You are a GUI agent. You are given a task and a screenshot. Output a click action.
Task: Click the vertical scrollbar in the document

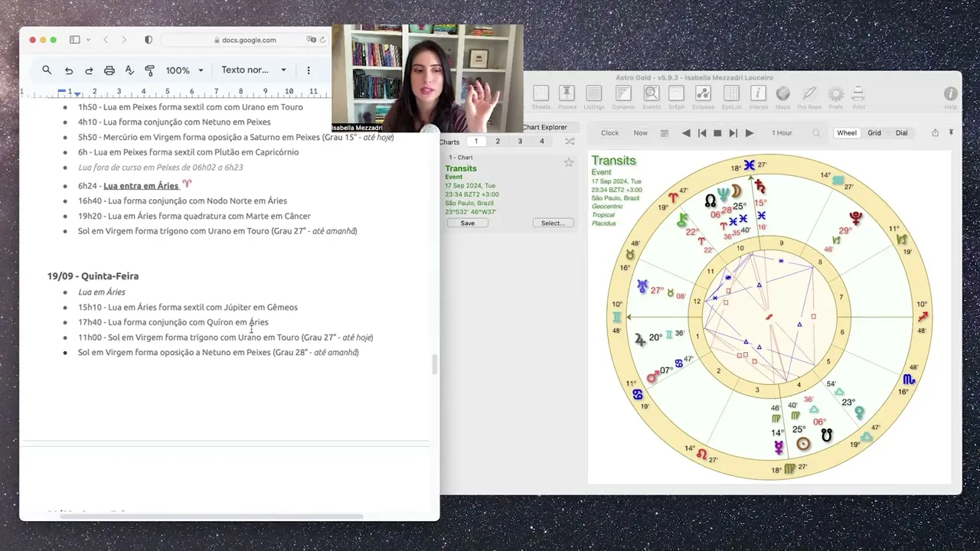(x=435, y=365)
